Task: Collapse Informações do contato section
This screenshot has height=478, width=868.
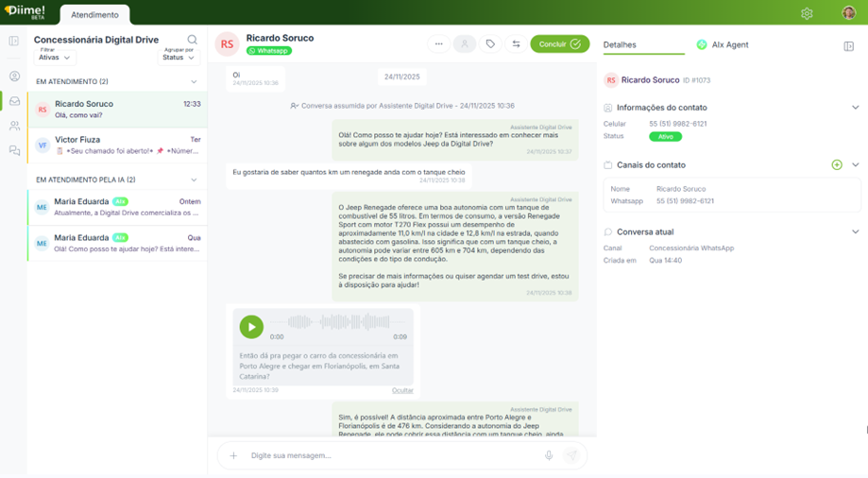Action: [x=856, y=108]
